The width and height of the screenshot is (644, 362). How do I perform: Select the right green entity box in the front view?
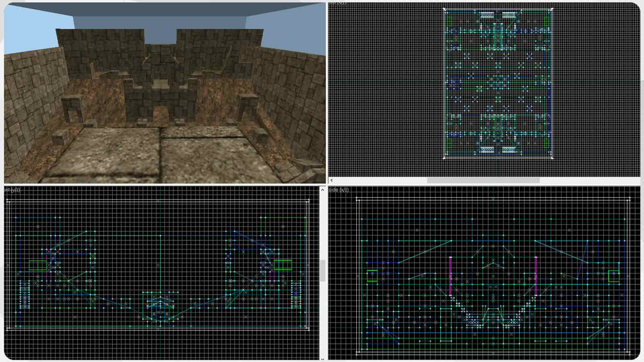pyautogui.click(x=283, y=265)
